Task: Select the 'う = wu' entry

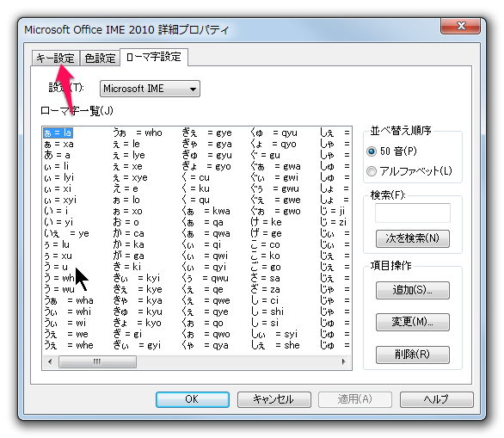Action: (x=59, y=289)
